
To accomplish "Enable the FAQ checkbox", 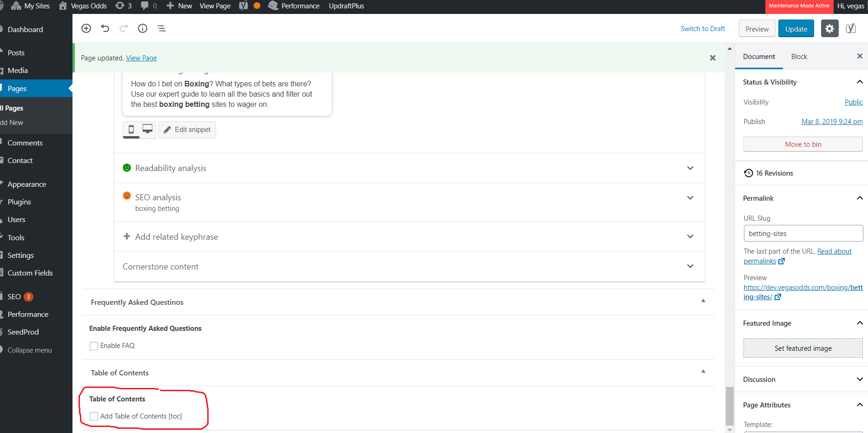I will pyautogui.click(x=94, y=346).
